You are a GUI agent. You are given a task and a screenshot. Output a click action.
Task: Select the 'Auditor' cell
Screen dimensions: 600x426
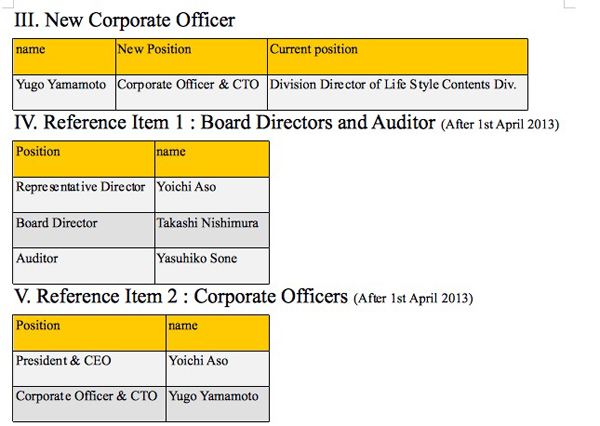coord(84,266)
